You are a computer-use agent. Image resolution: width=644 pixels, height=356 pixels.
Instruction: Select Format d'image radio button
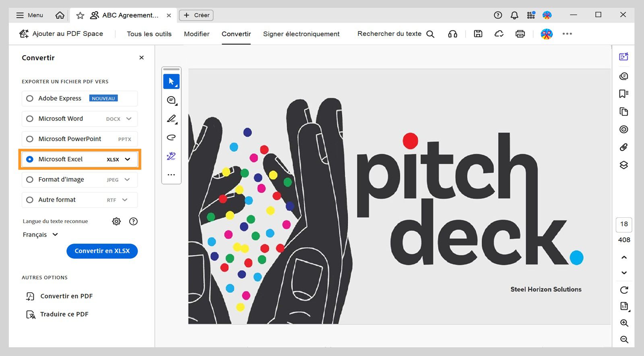(x=30, y=180)
